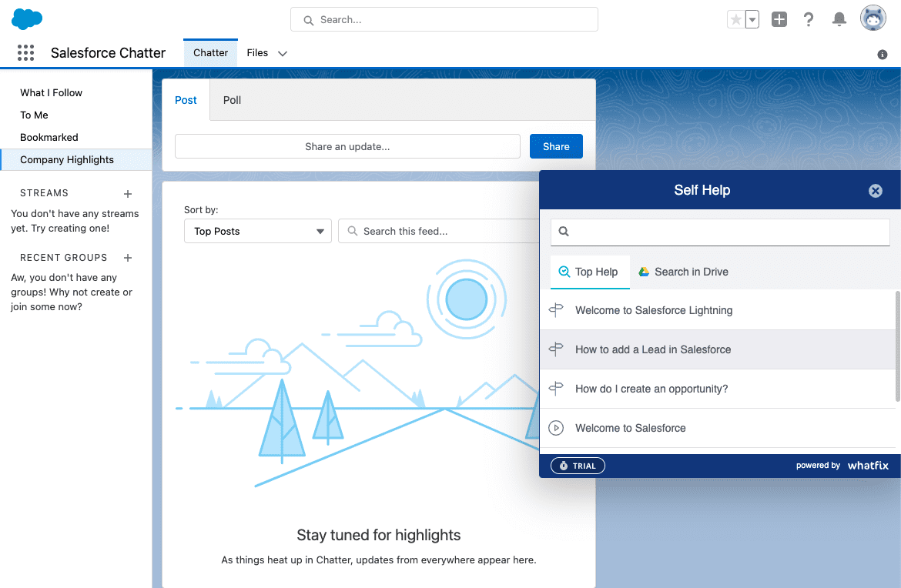This screenshot has width=901, height=588.
Task: Click the signpost icon beside Lightning guide
Action: click(x=556, y=310)
